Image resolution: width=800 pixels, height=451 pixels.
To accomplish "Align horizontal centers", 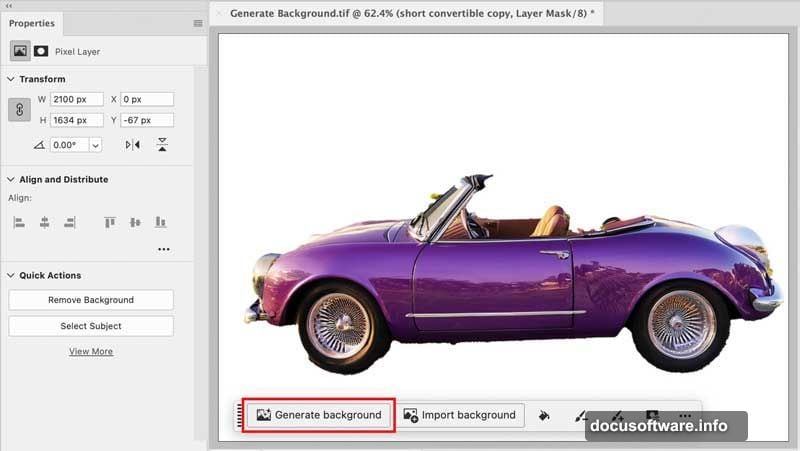I will pyautogui.click(x=44, y=222).
